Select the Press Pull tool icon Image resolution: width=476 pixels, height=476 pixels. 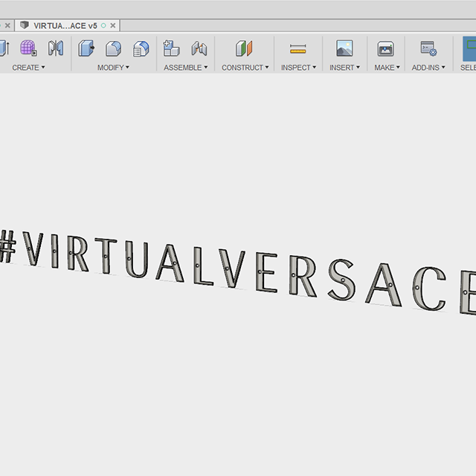86,48
